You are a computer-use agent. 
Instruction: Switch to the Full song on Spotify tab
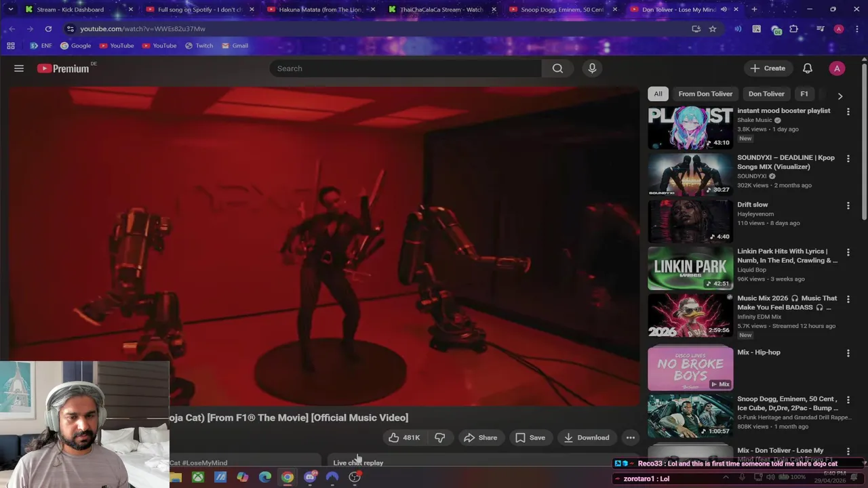click(199, 9)
